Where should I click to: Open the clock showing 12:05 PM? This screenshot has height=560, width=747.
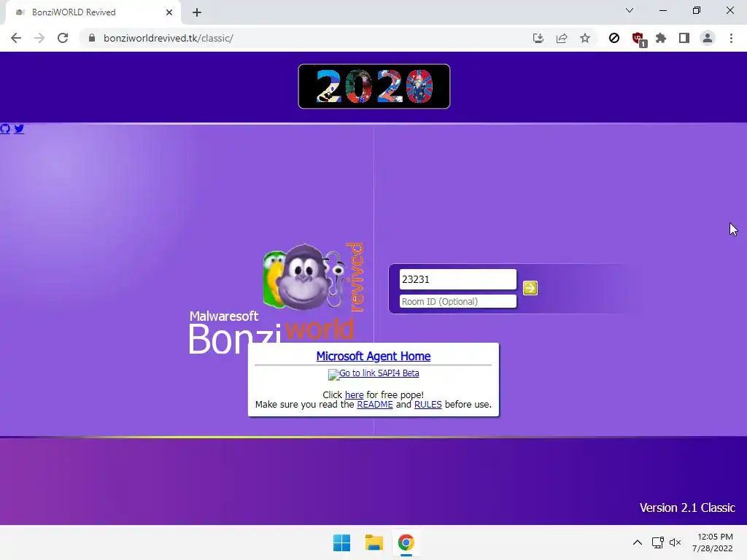(x=713, y=542)
